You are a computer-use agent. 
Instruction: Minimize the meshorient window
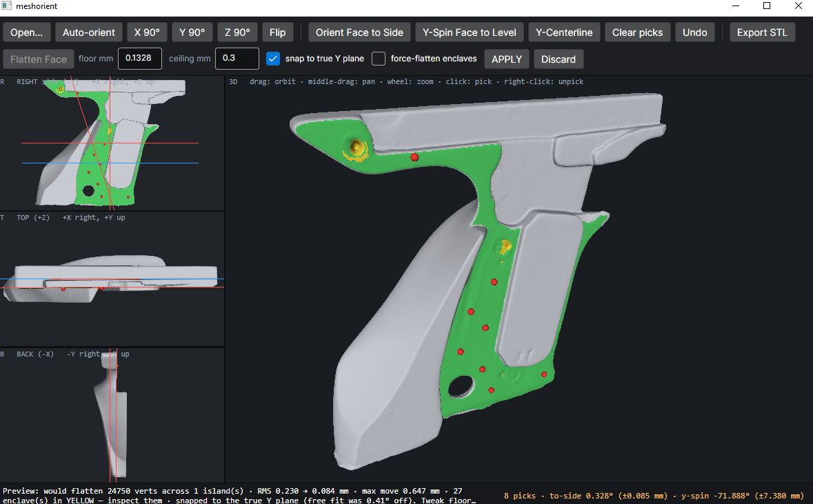[x=736, y=6]
